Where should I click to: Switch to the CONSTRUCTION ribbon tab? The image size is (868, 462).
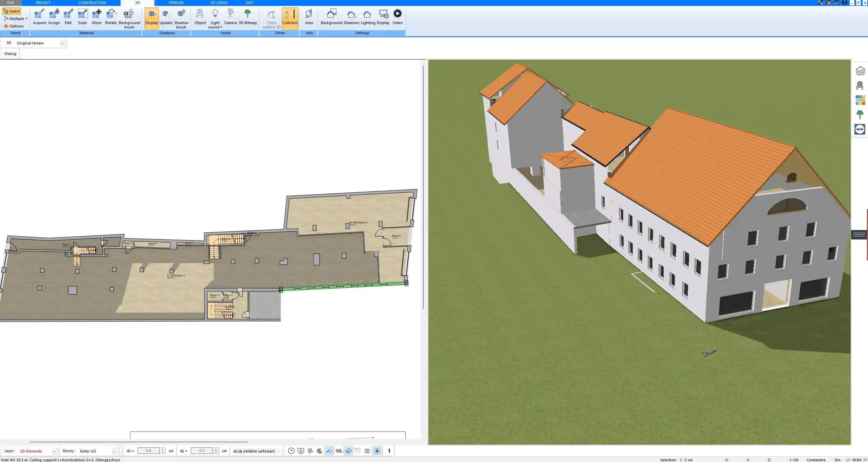point(92,3)
